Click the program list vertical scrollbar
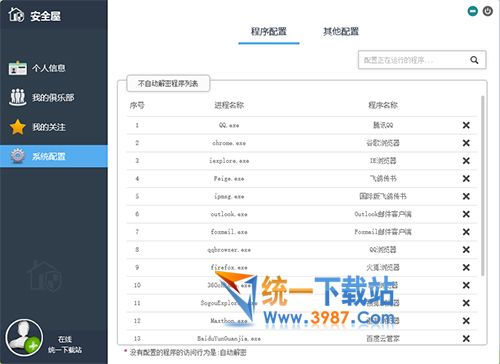Image resolution: width=500 pixels, height=364 pixels. (x=483, y=185)
